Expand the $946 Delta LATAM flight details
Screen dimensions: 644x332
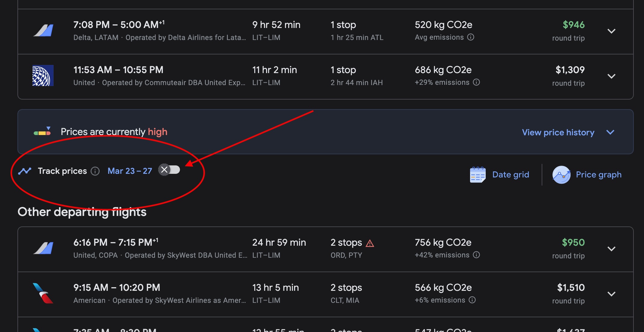(x=611, y=31)
